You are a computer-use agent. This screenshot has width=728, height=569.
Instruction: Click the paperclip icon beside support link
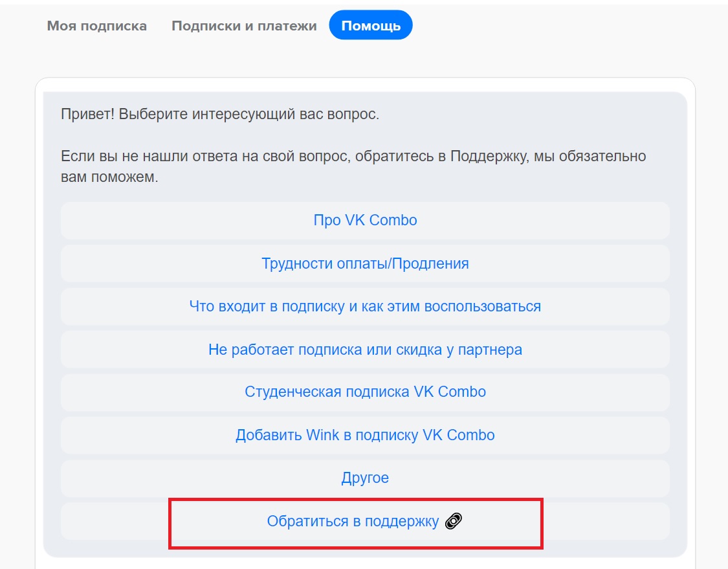pos(454,521)
